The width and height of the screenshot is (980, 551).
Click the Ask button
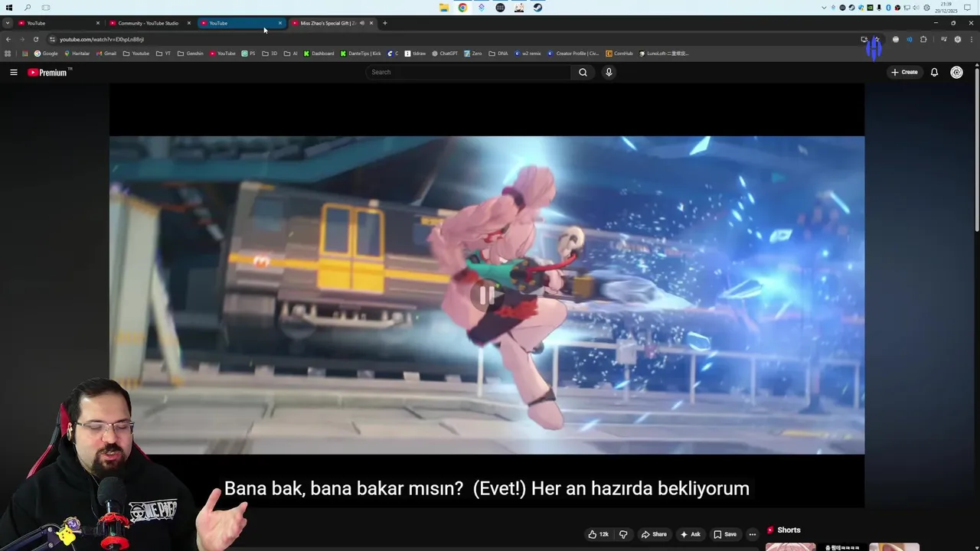pyautogui.click(x=689, y=534)
